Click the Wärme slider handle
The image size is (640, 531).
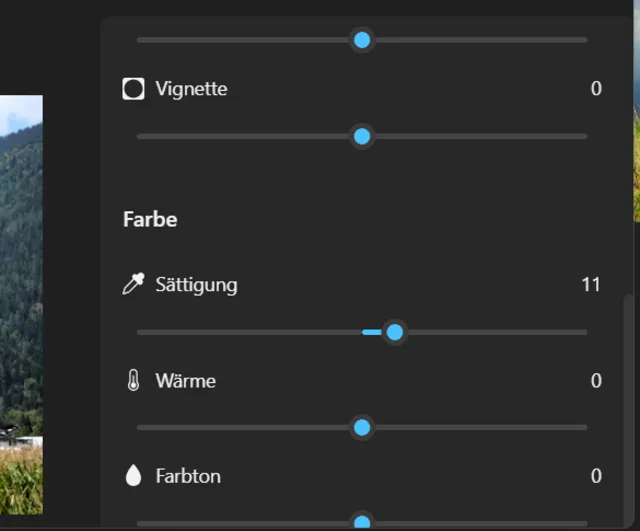click(362, 428)
